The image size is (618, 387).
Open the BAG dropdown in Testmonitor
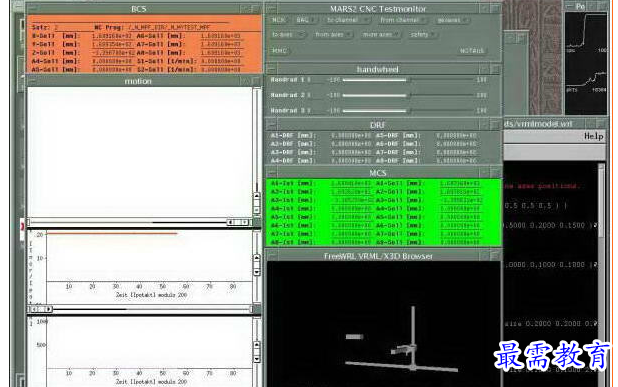tap(305, 20)
